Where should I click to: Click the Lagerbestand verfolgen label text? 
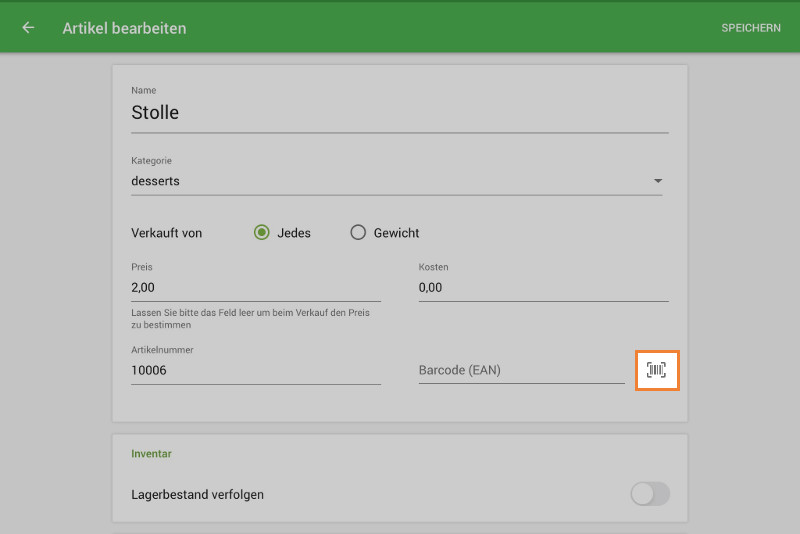pos(198,494)
